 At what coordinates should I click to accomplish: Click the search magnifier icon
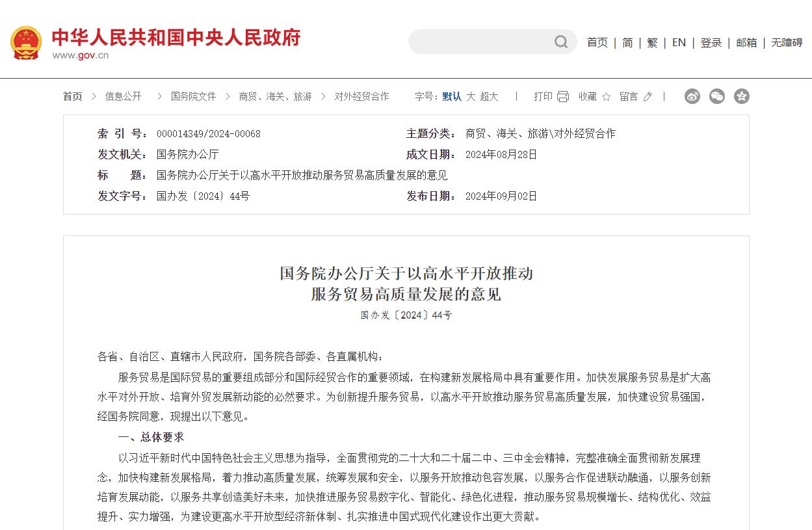tap(560, 42)
